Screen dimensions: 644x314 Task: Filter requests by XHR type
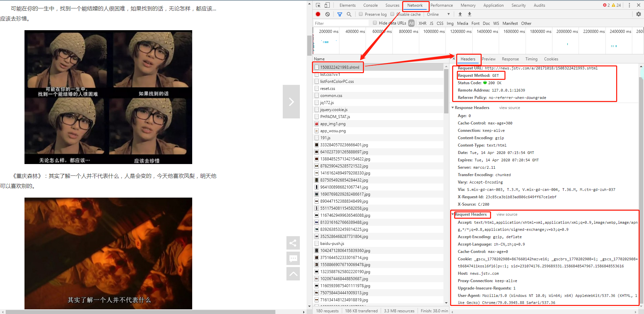click(422, 23)
